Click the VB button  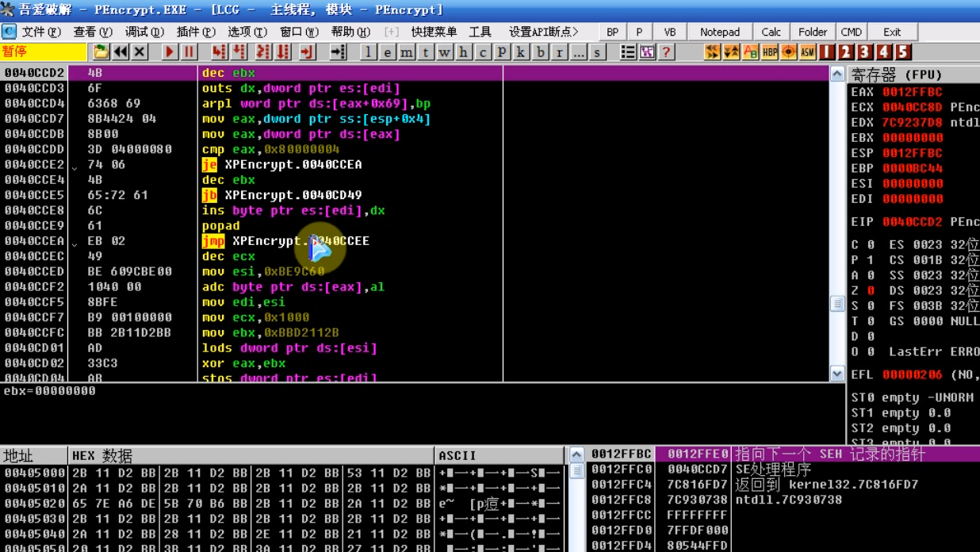click(670, 32)
